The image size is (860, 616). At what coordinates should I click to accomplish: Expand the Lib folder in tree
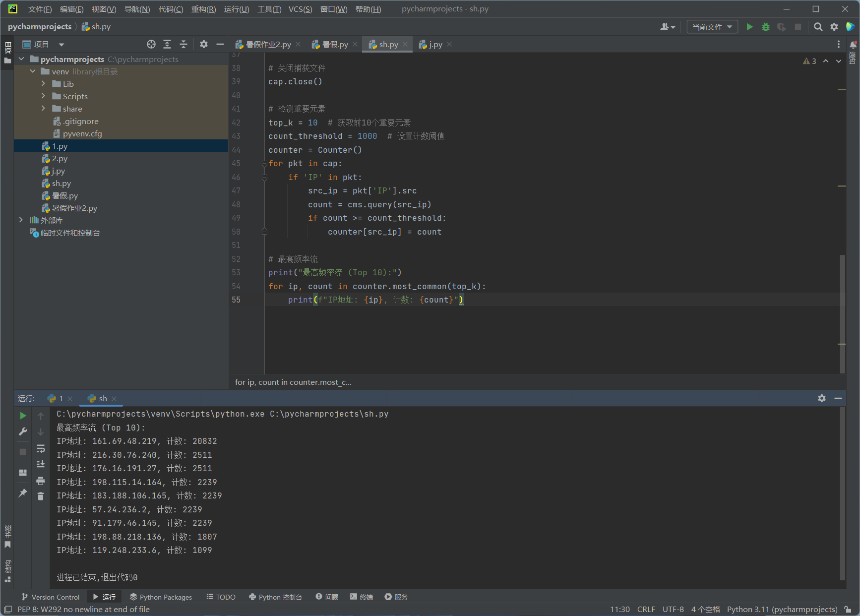[x=43, y=84]
